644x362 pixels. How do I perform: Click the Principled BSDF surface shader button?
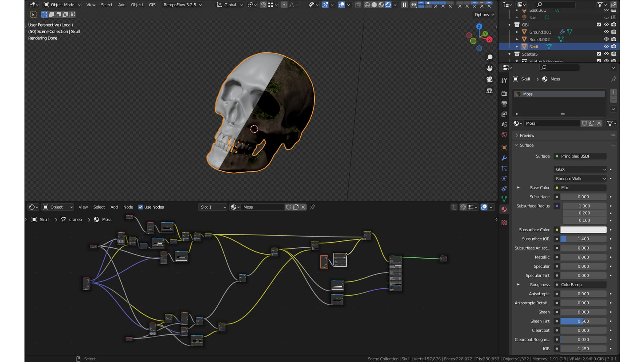pyautogui.click(x=580, y=156)
